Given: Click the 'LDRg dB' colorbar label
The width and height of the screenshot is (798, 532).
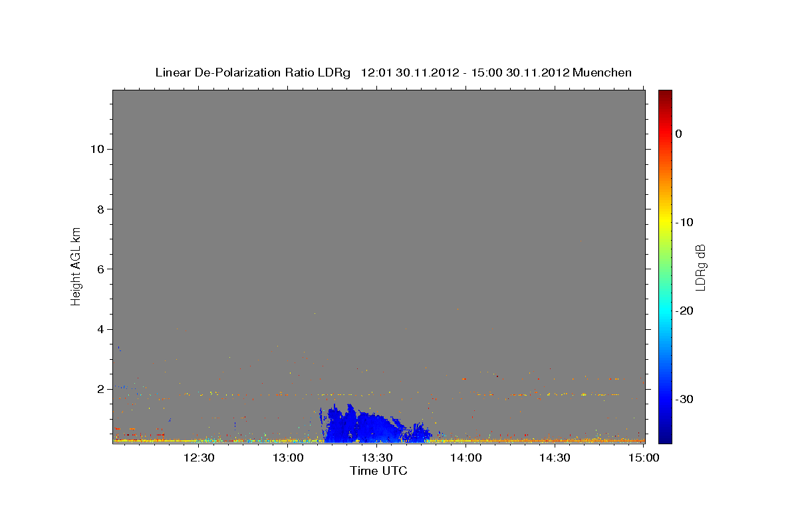Looking at the screenshot, I should 700,267.
